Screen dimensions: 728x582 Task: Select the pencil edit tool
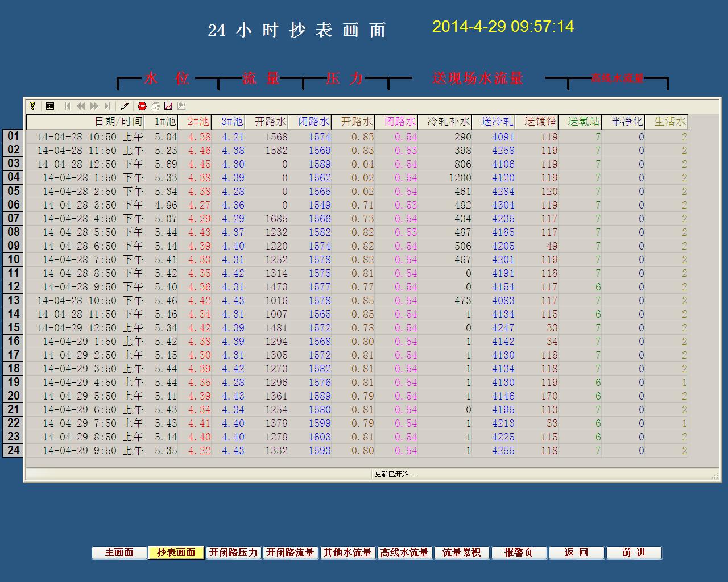[x=125, y=106]
